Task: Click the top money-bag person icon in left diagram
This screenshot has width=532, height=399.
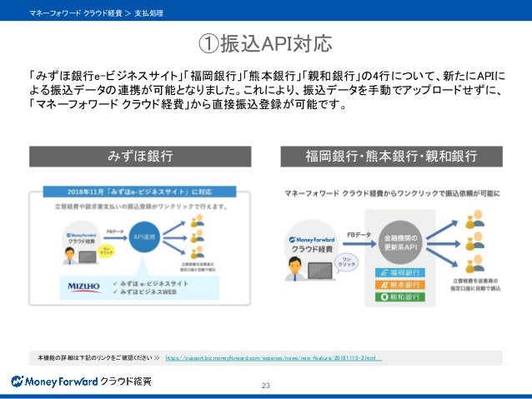Action: pos(197,221)
